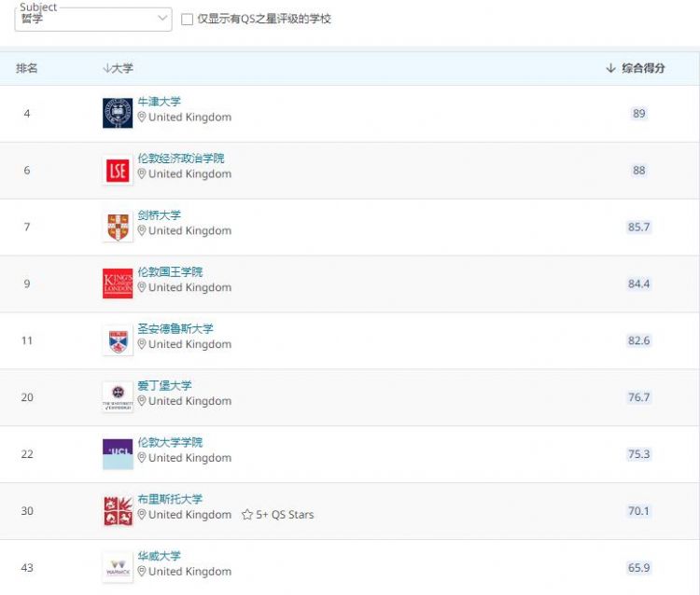Click the score 65.9

coord(638,567)
